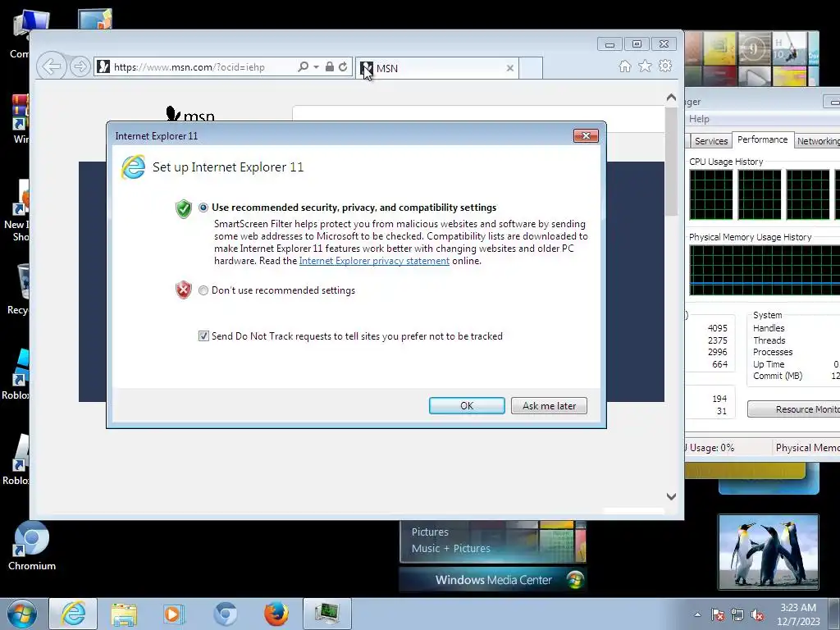The image size is (840, 630).
Task: Click Ask me later button
Action: [x=549, y=405]
